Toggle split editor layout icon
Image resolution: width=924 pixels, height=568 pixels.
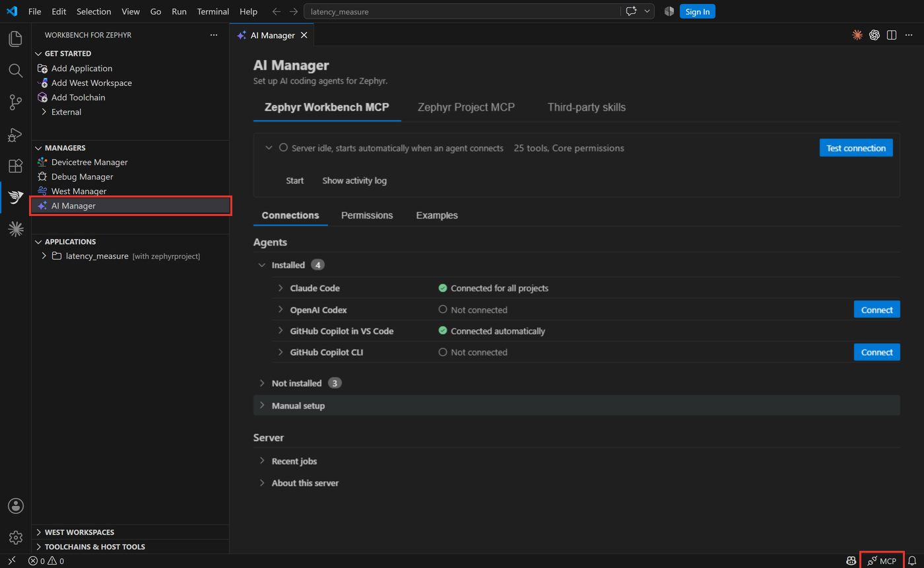tap(892, 35)
